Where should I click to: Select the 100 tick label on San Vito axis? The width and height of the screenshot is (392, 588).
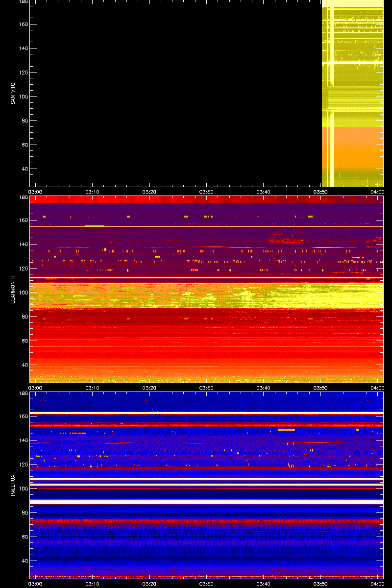[x=23, y=97]
